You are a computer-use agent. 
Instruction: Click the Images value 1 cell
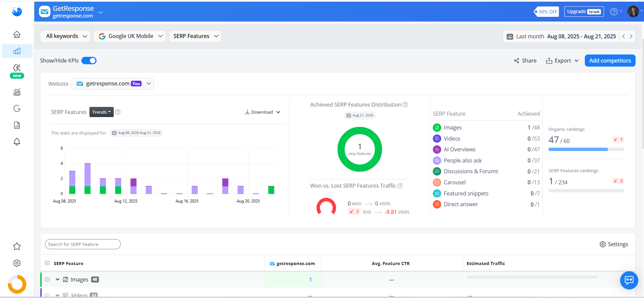[293, 280]
